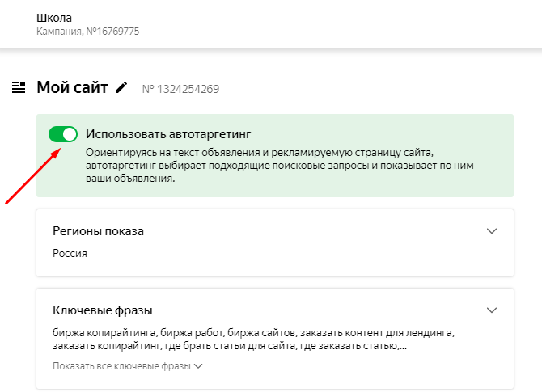Select the Мой сайт group title

[x=72, y=87]
